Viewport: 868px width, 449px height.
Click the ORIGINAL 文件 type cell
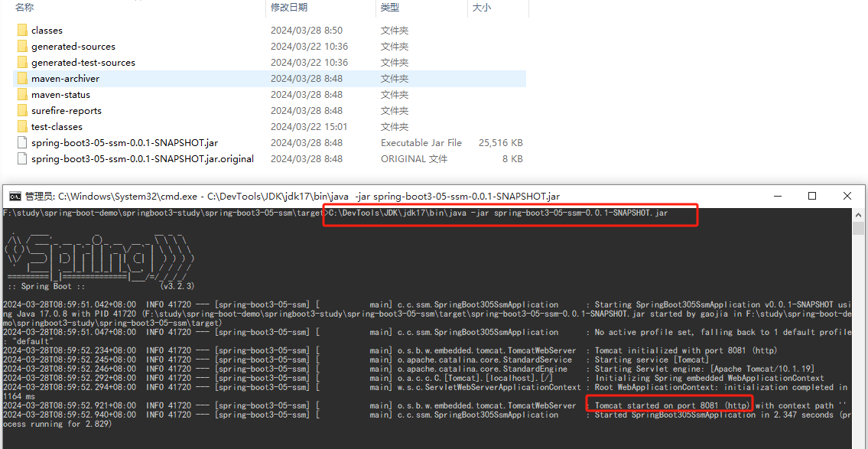coord(414,159)
